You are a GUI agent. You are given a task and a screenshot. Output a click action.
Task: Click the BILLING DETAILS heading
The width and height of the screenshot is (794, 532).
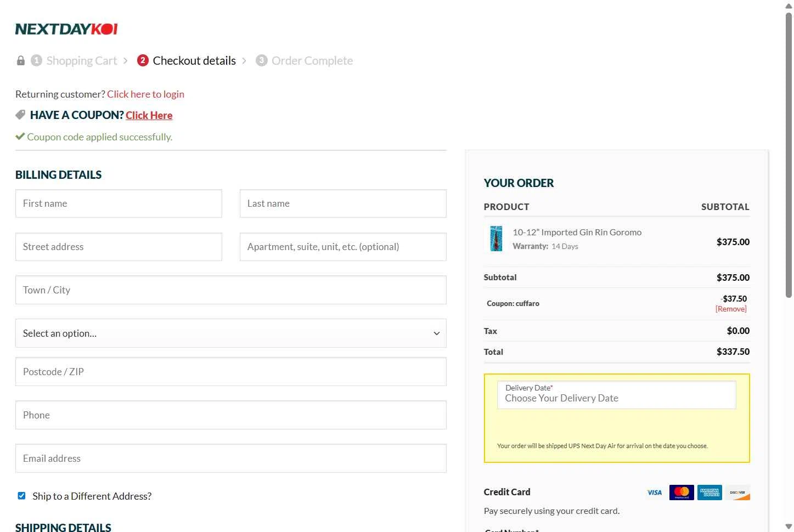(59, 175)
